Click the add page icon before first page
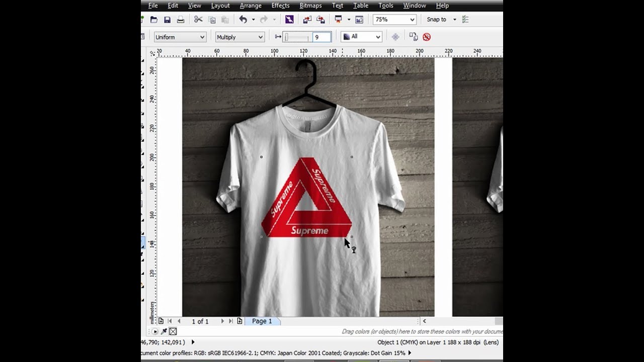Screen dimensions: 644x362 [161, 321]
